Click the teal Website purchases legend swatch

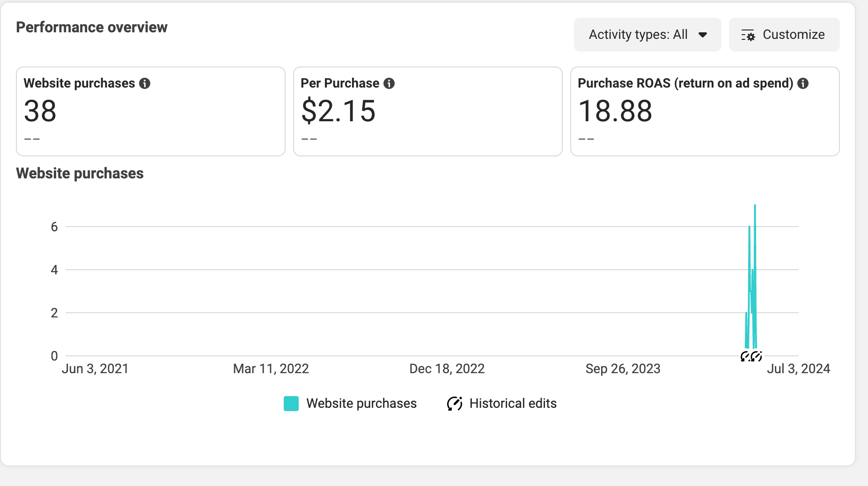coord(291,404)
